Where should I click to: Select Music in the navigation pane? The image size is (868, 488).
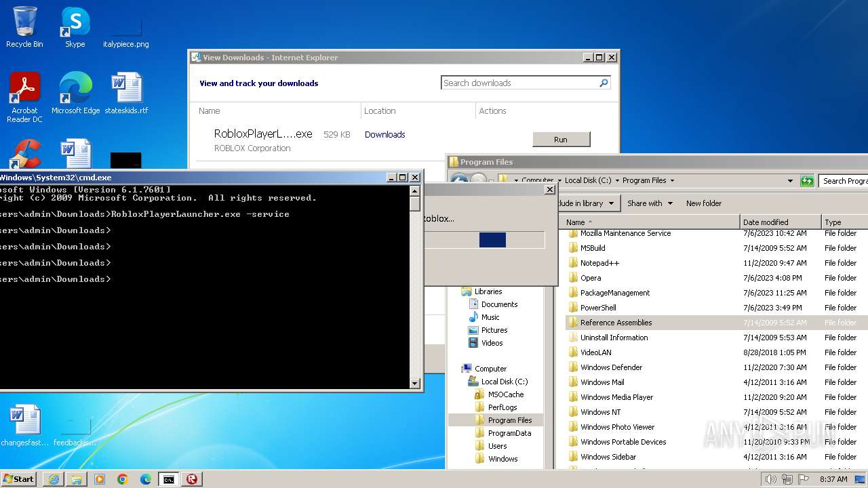[x=490, y=317]
